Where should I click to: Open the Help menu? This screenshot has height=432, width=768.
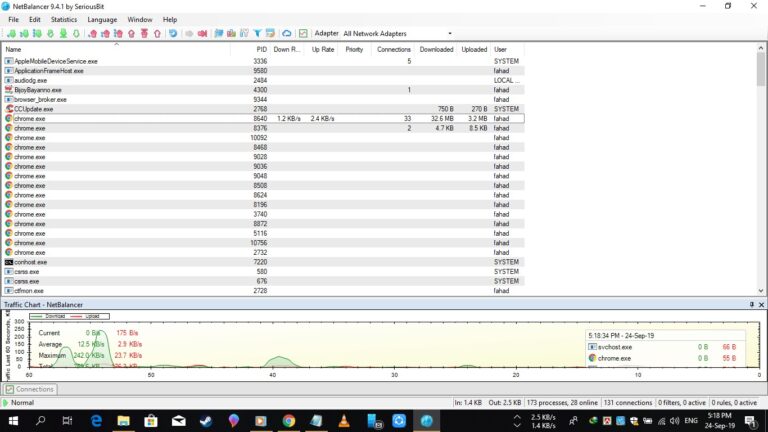tap(170, 20)
